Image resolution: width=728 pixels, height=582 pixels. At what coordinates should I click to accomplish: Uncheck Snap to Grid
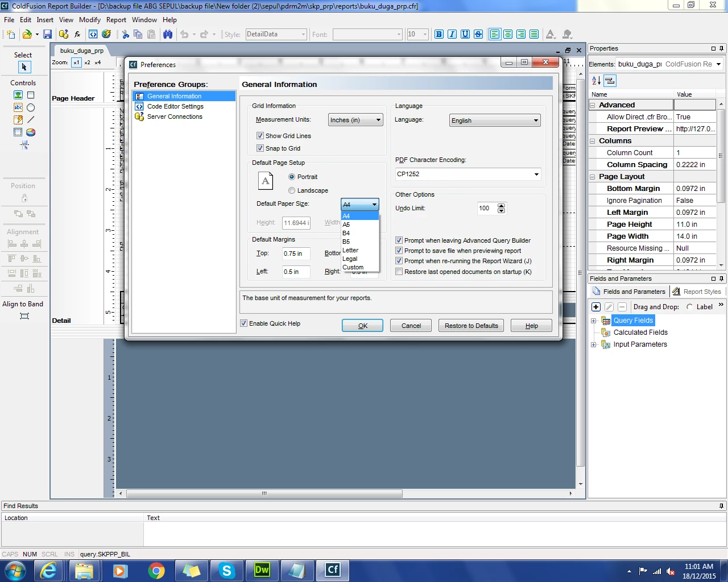pyautogui.click(x=260, y=148)
